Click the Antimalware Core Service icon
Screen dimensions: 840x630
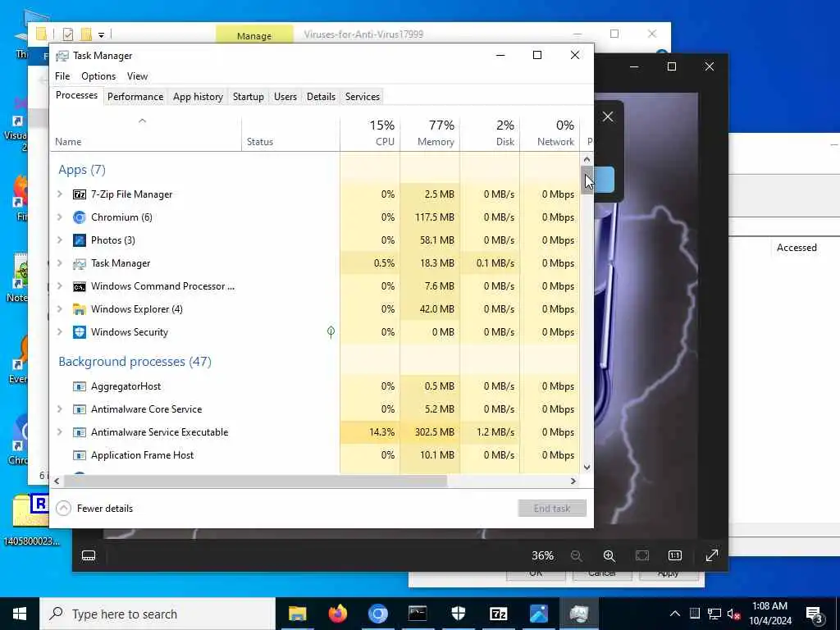(x=80, y=410)
